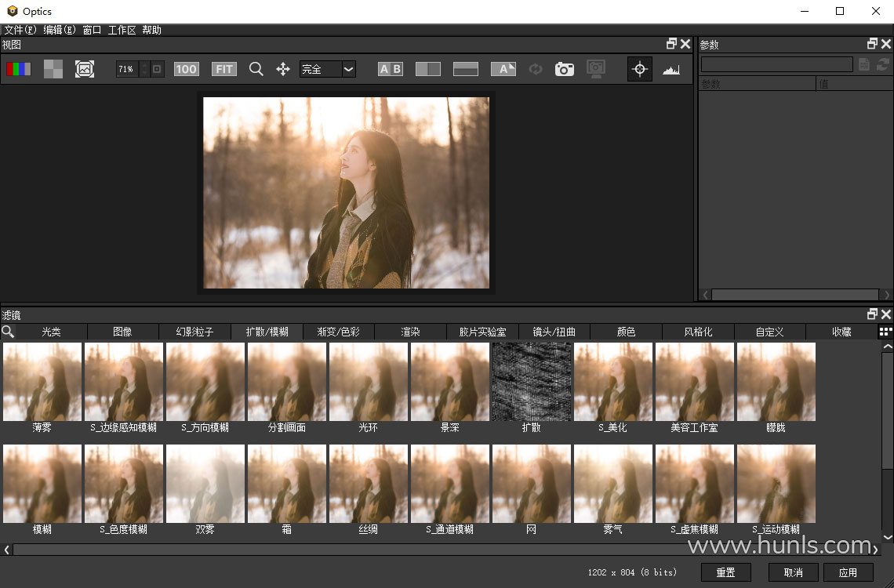The image size is (894, 588).
Task: Click the RGB color channels icon
Action: click(19, 69)
